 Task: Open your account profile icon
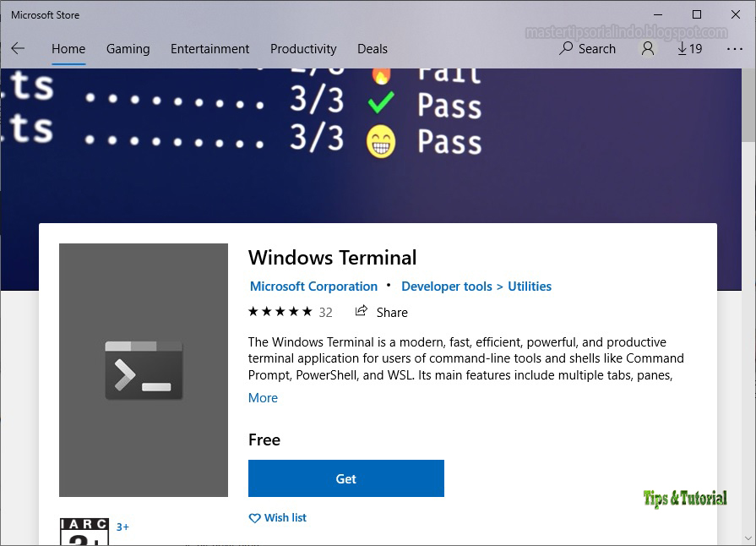647,49
